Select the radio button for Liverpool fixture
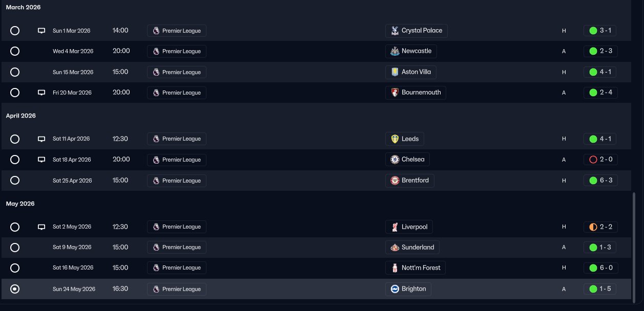This screenshot has width=644, height=311. (15, 227)
